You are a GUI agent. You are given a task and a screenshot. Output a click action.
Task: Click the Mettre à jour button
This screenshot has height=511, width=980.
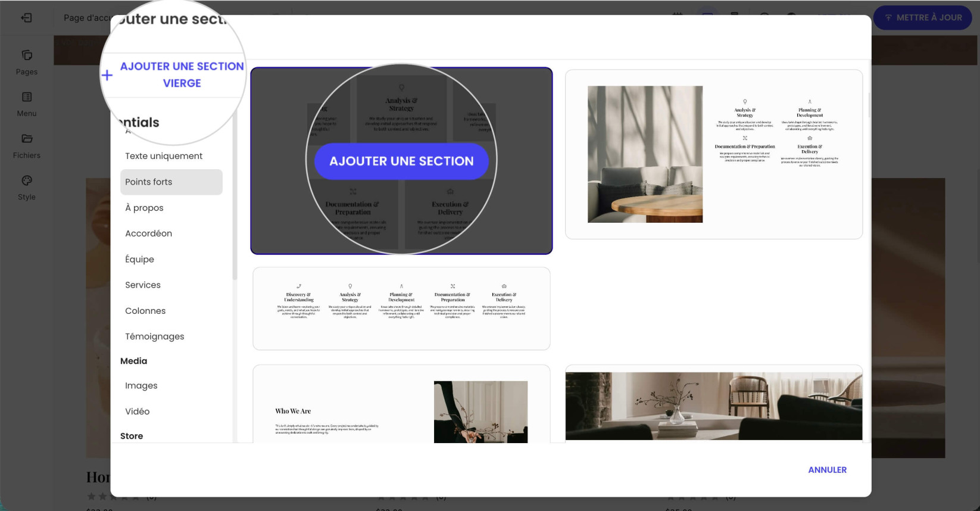pos(922,18)
